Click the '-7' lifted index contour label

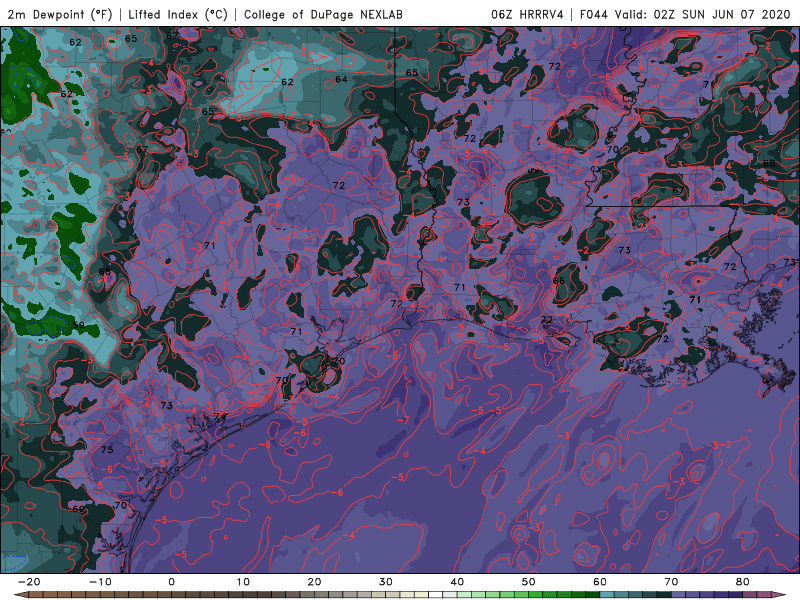pos(406,420)
